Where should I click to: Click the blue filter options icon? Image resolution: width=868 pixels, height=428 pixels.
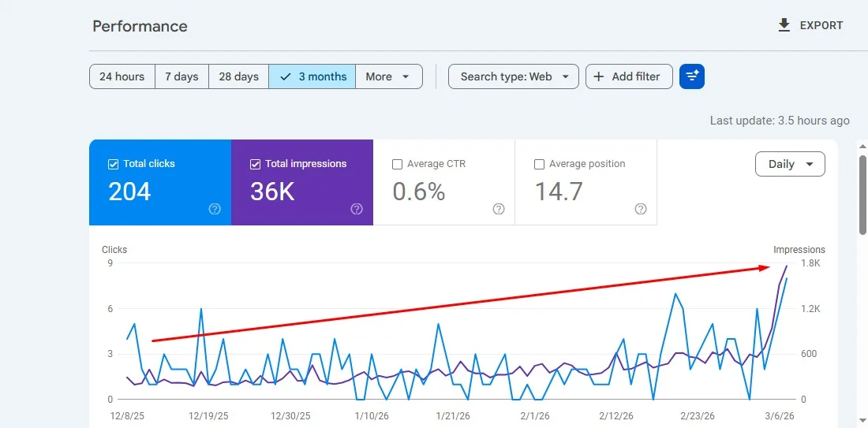692,76
